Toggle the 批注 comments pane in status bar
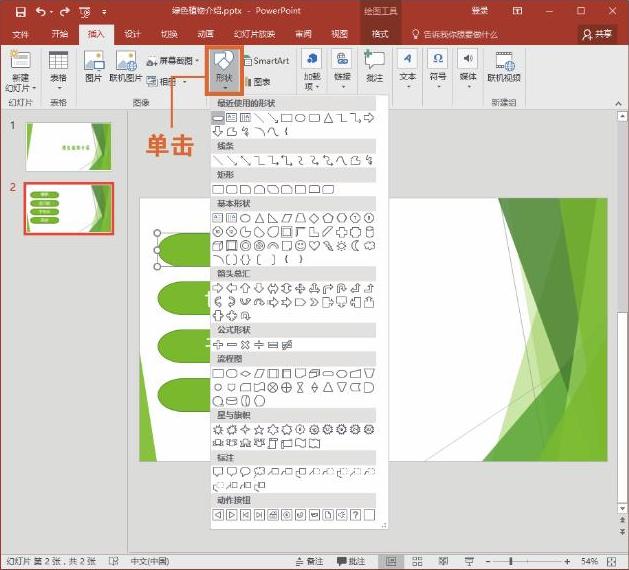This screenshot has height=570, width=629. coord(351,561)
